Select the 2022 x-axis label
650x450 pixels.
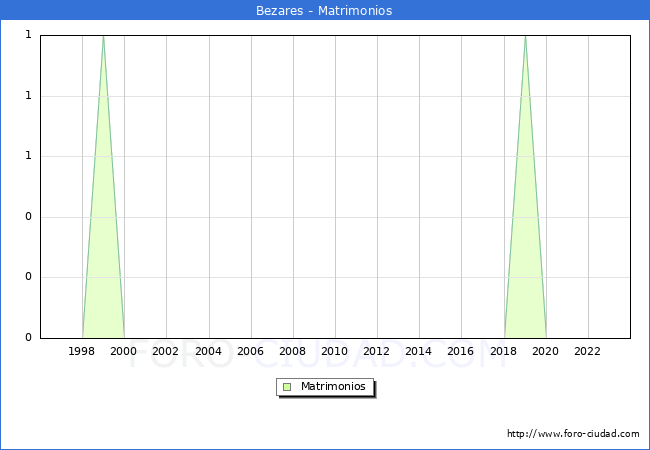pos(587,351)
